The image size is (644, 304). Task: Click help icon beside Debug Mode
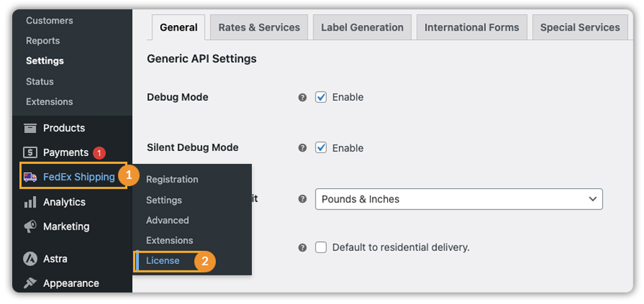(302, 97)
